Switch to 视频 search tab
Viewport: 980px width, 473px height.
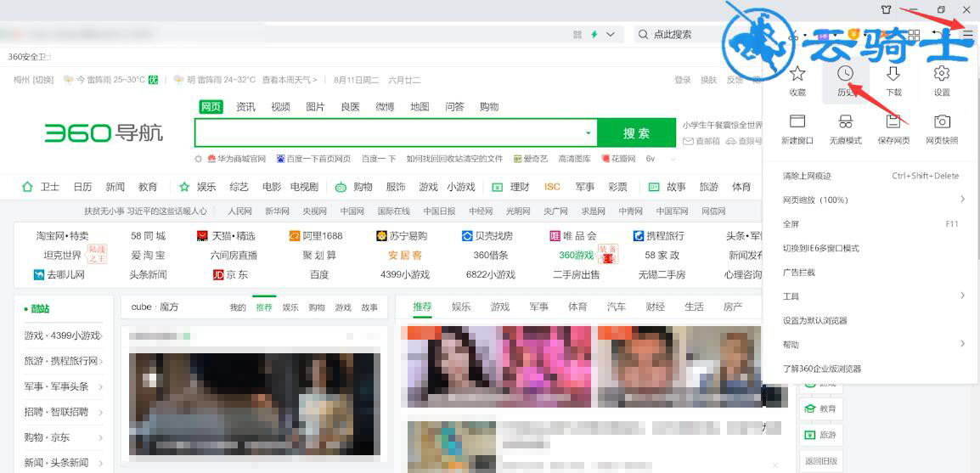(280, 107)
